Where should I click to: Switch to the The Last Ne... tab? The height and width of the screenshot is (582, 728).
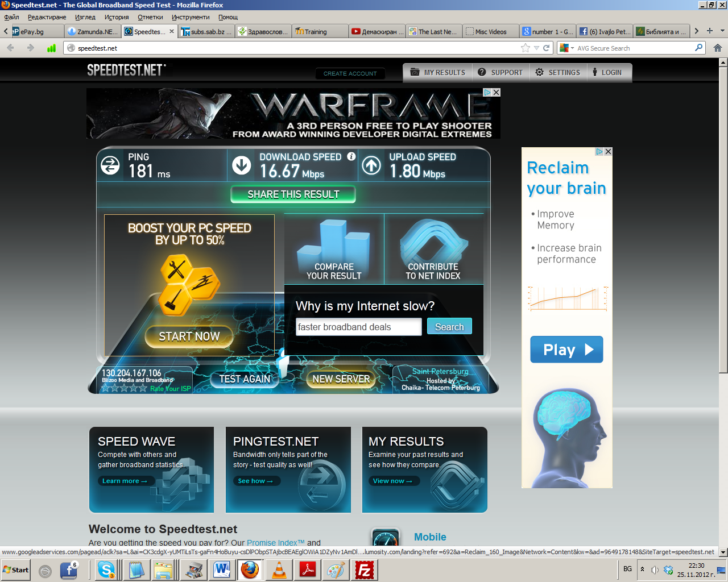[434, 31]
